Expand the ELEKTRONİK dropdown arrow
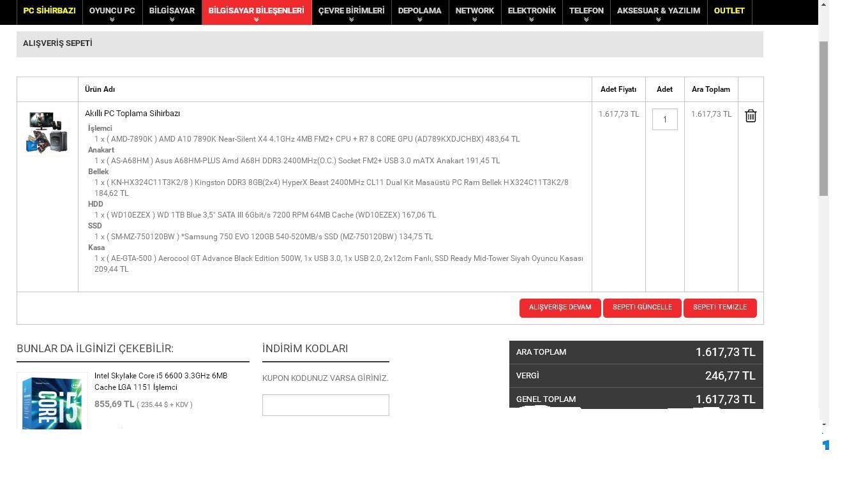The image size is (868, 490). 532,20
